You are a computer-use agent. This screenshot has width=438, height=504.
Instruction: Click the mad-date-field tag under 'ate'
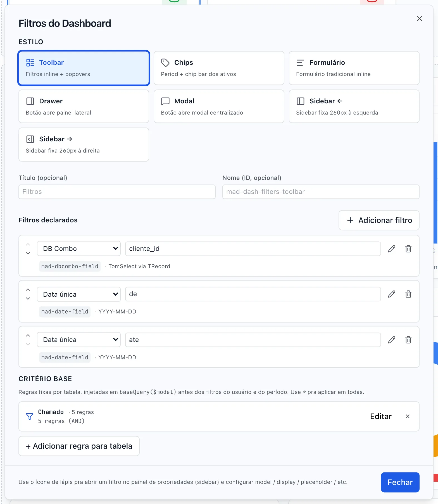65,357
